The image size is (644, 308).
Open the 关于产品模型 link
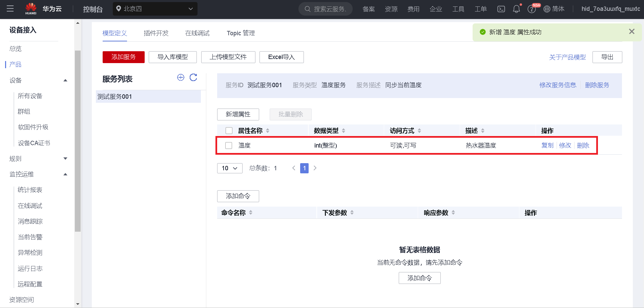[x=567, y=57]
